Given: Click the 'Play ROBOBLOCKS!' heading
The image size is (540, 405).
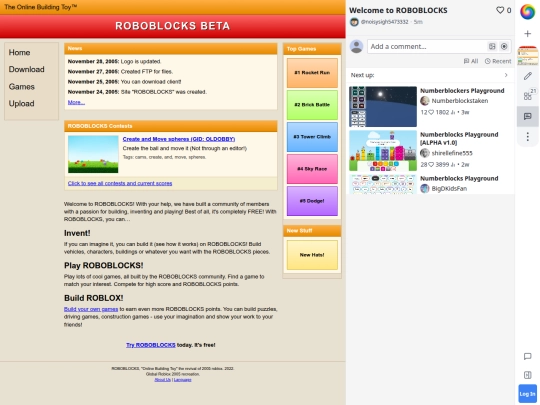Looking at the screenshot, I should (104, 266).
